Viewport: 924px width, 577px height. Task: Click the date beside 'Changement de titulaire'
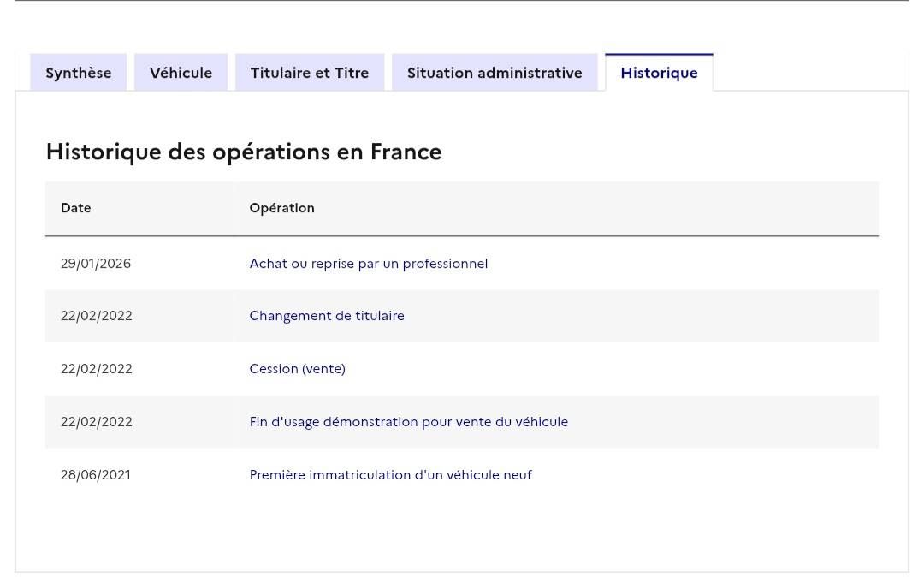[97, 316]
